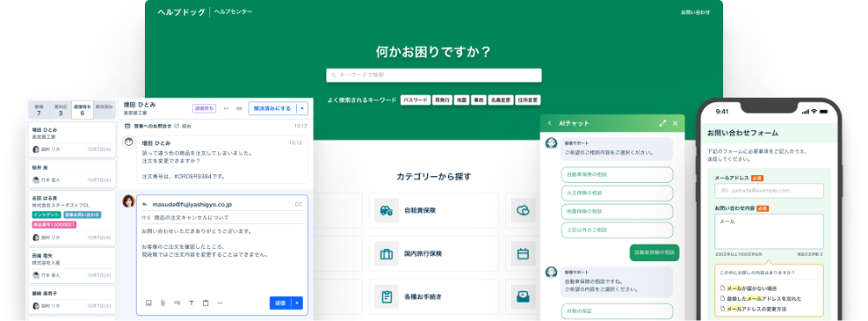This screenshot has height=321, width=868.
Task: Click the suitcase icon of 国内旅行保険 category
Action: 386,254
